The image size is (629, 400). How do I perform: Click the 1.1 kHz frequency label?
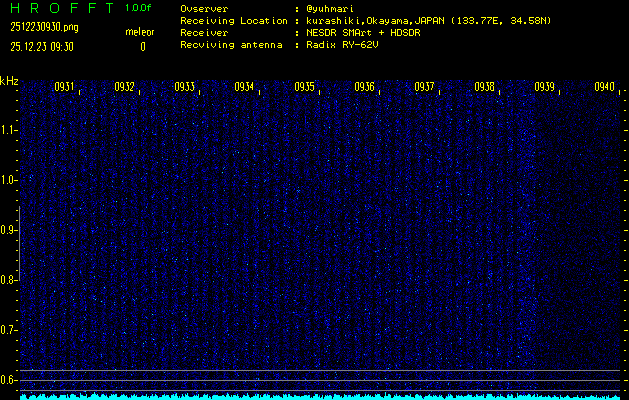point(9,130)
